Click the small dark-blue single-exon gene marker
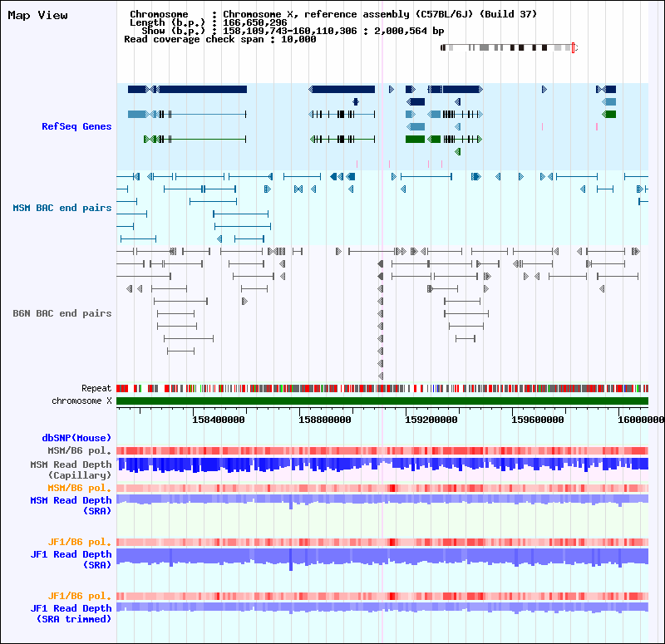Viewport: 665px width, 644px height. pos(356,101)
